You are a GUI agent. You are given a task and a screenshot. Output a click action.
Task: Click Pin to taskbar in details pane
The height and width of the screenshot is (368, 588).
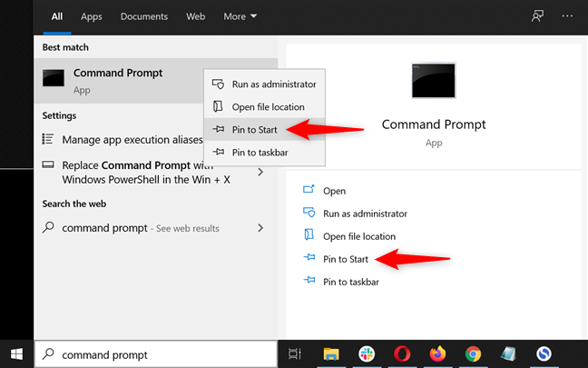pos(351,282)
